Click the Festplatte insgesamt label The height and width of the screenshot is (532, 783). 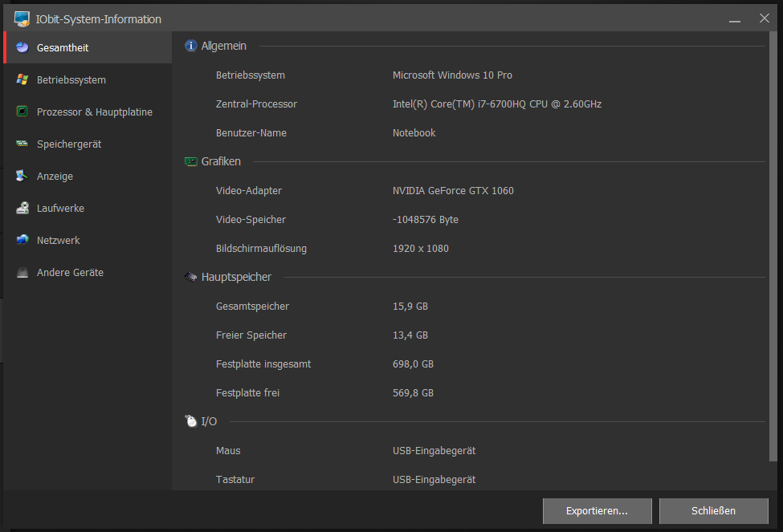click(x=263, y=364)
